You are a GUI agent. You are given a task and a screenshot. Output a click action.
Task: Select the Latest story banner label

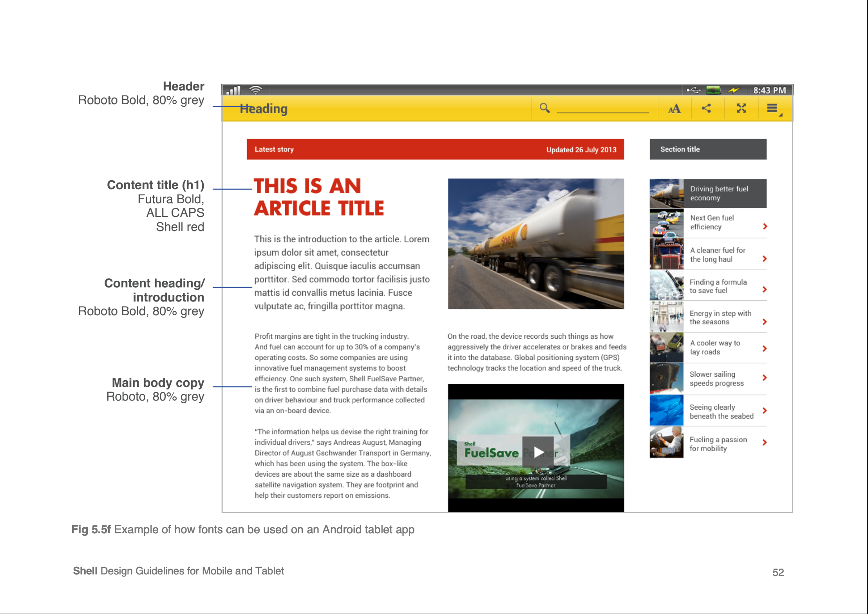[x=274, y=149]
